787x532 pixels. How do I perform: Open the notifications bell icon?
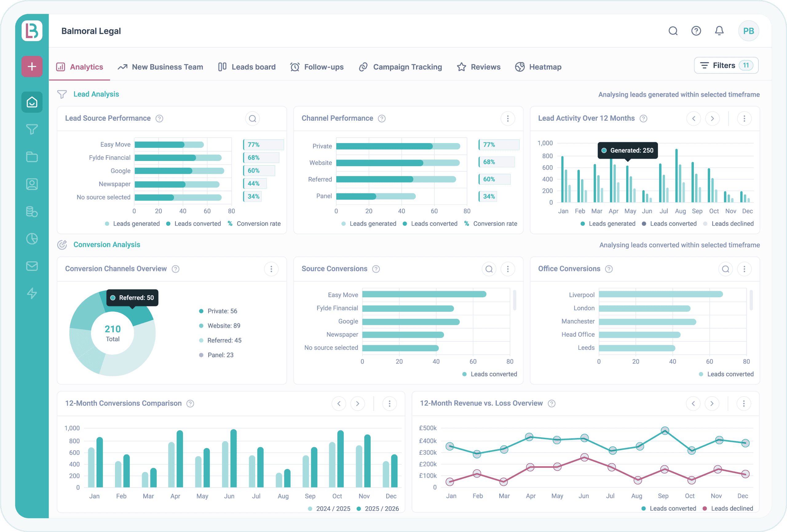(719, 30)
